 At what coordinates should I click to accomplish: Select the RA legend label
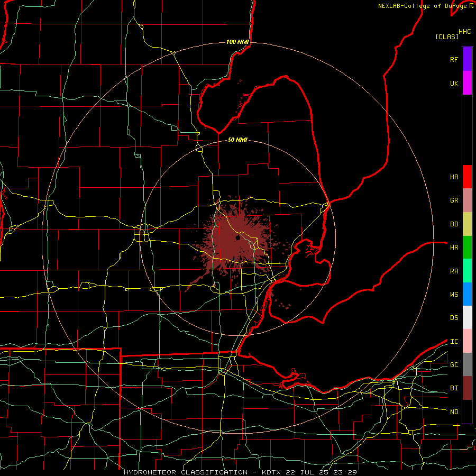click(x=454, y=271)
